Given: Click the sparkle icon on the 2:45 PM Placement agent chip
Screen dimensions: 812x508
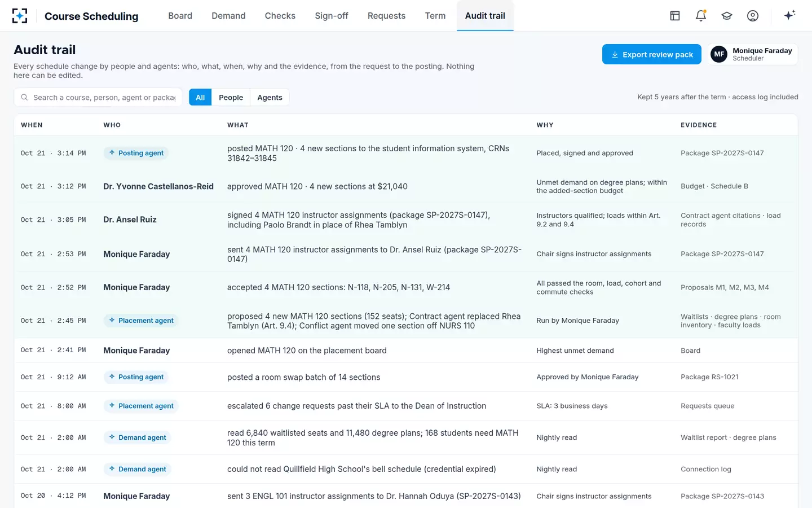Looking at the screenshot, I should coord(112,321).
